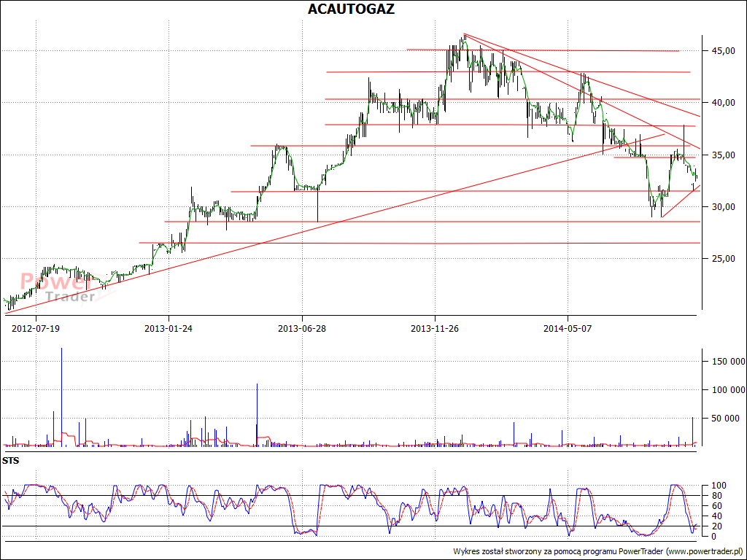This screenshot has width=747, height=560.
Task: Select the 20 level on STS axis
Action: coord(719,526)
